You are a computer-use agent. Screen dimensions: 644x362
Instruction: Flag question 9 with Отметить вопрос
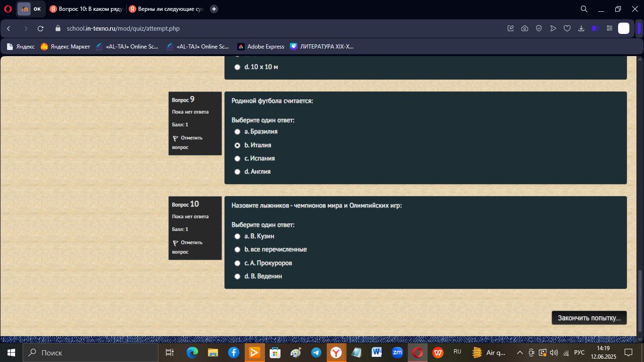coord(188,142)
